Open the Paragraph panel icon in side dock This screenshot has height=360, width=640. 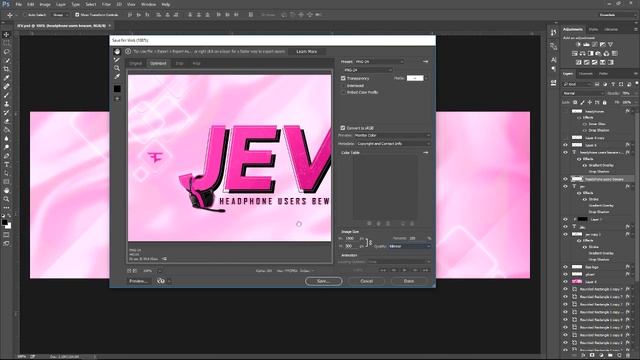tap(553, 69)
